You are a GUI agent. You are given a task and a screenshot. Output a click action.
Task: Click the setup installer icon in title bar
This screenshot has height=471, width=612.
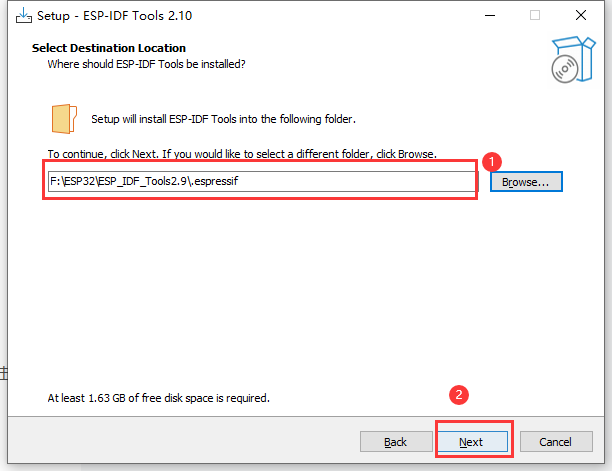click(x=23, y=16)
